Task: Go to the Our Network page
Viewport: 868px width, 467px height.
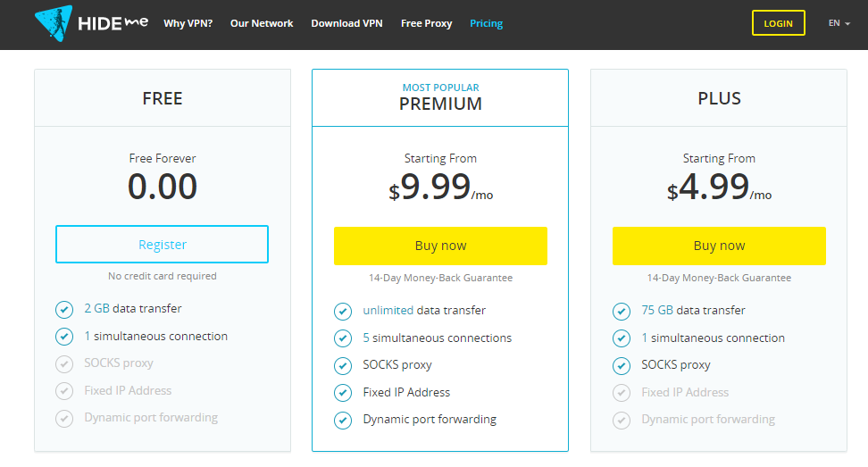Action: pos(262,23)
